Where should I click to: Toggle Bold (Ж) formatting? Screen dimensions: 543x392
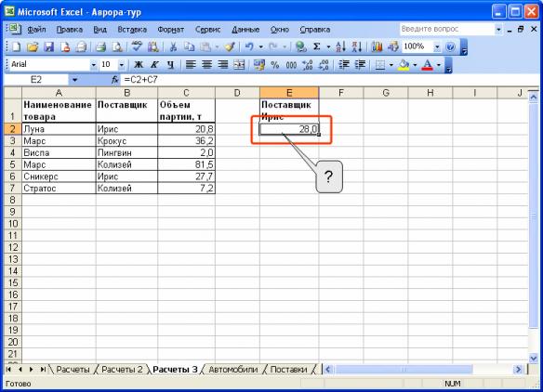[x=139, y=65]
